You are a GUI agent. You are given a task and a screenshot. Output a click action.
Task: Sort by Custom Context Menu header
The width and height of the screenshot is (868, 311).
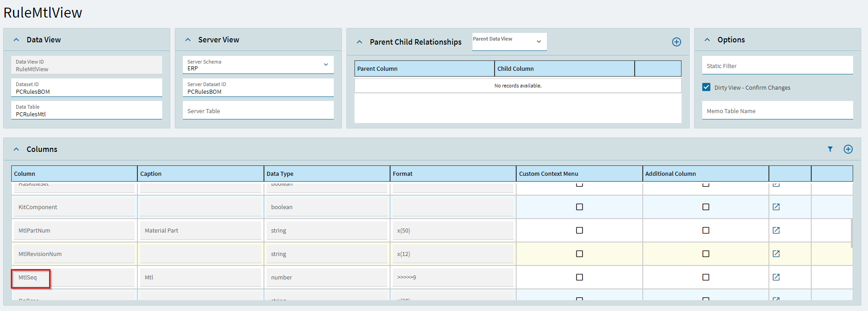click(x=579, y=174)
